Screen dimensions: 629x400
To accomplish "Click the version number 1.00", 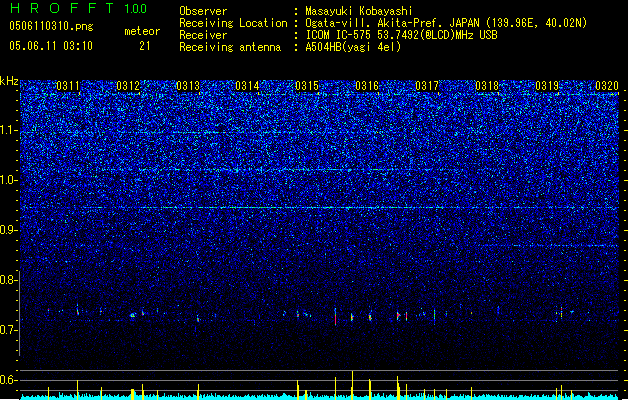I will 136,9.
